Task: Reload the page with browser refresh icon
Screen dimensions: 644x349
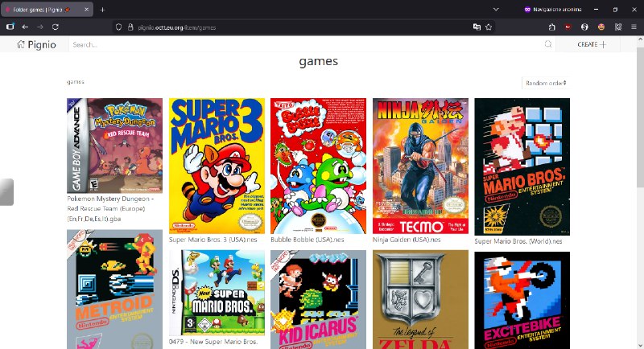Action: [x=55, y=27]
